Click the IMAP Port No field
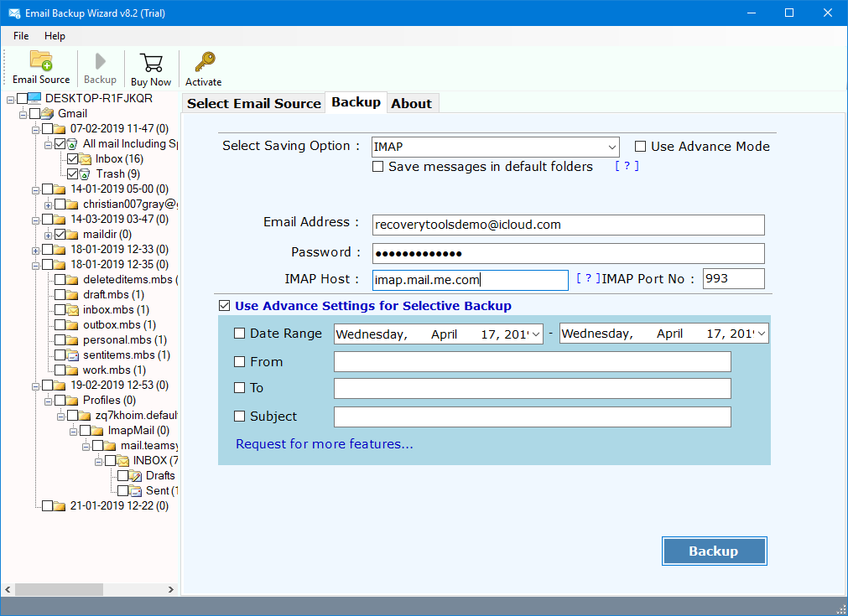848x616 pixels. (x=733, y=279)
